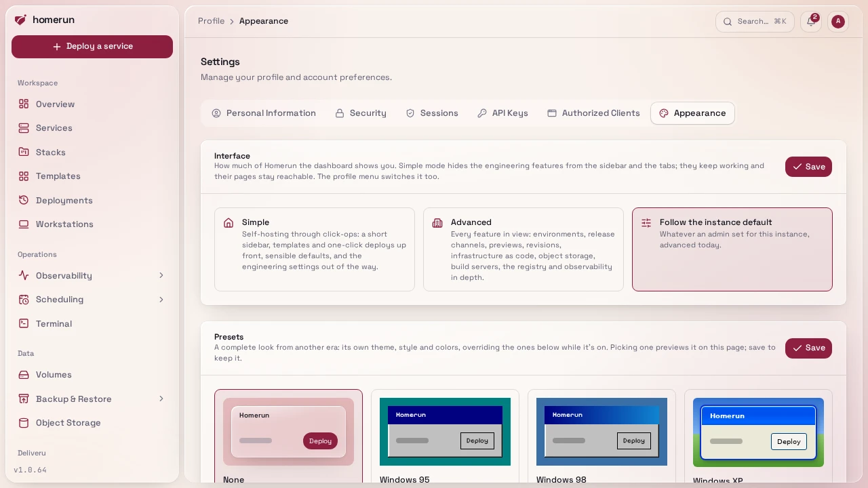Open the notifications bell
The height and width of the screenshot is (488, 868).
[811, 21]
